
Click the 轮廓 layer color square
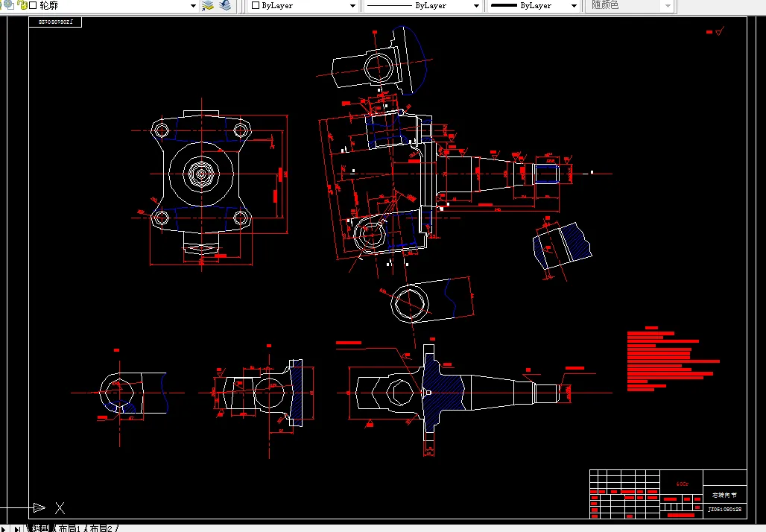tap(34, 5)
